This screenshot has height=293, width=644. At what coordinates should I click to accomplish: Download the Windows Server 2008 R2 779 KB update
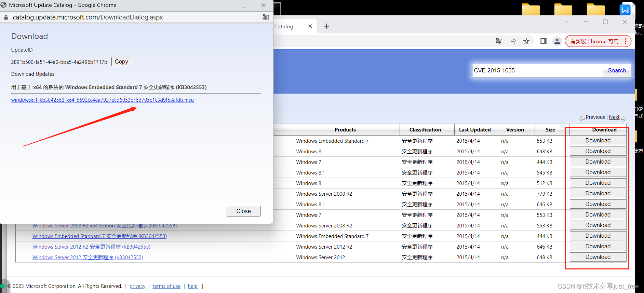(598, 194)
